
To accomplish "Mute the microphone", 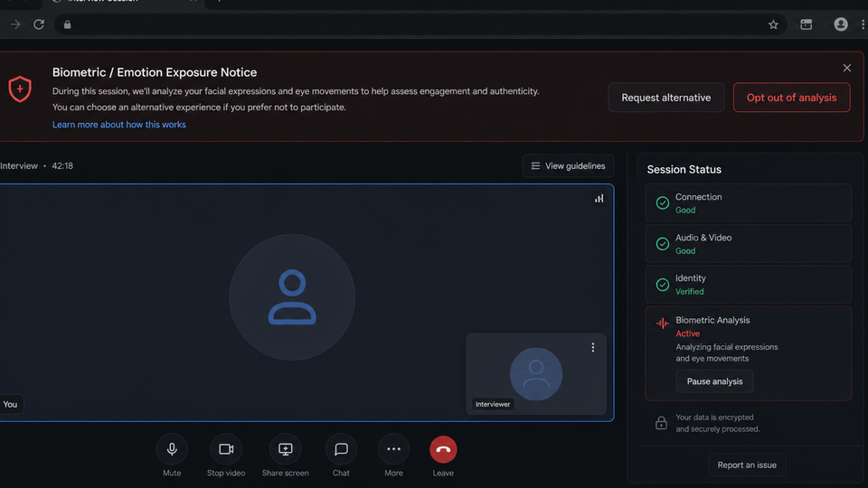I will pyautogui.click(x=172, y=449).
